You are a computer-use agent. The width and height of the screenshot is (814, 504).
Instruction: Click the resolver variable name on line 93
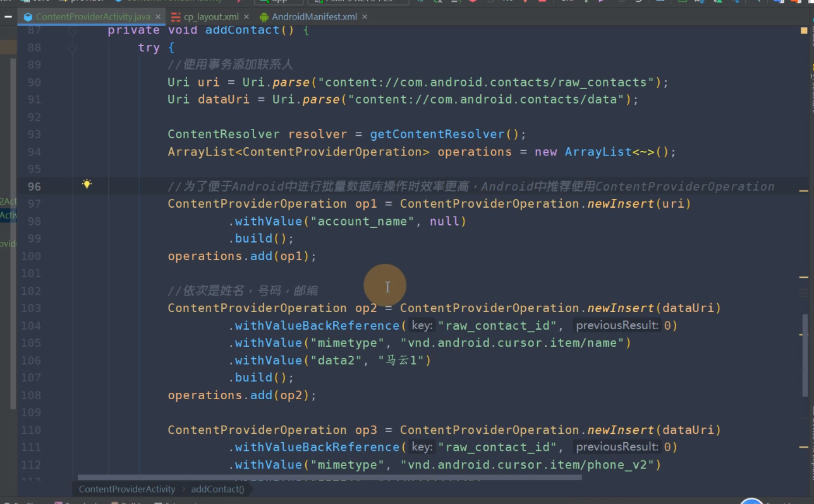(317, 135)
